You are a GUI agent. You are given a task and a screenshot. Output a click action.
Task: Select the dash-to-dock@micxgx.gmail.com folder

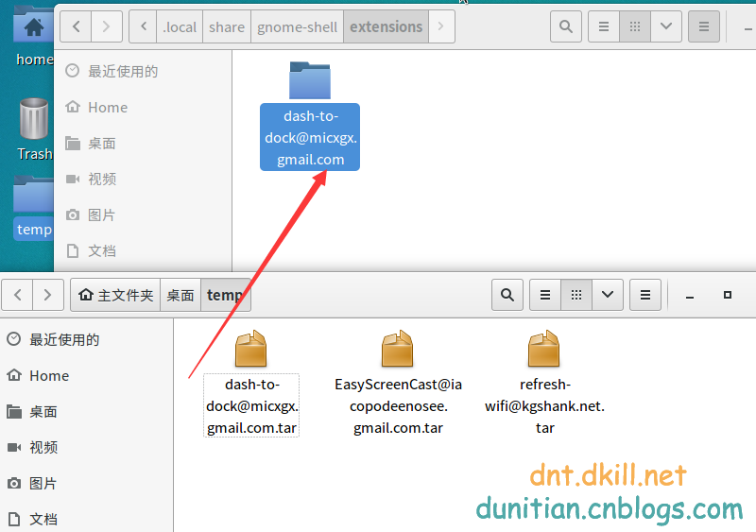click(x=310, y=116)
